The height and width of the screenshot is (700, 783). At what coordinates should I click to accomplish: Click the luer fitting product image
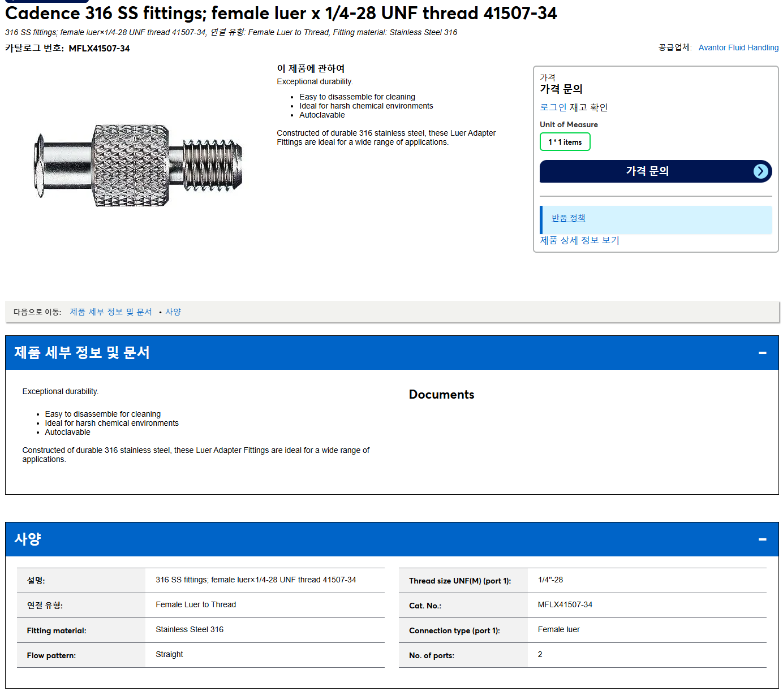138,165
